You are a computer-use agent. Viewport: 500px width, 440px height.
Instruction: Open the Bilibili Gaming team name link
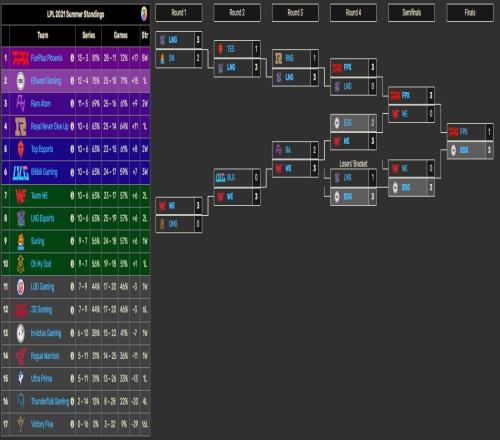point(44,172)
